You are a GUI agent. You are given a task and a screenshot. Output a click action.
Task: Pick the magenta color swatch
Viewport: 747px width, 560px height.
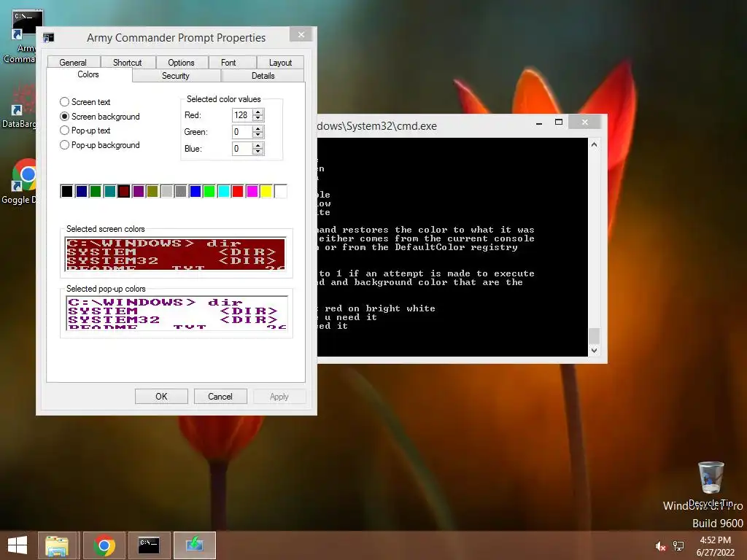(252, 192)
